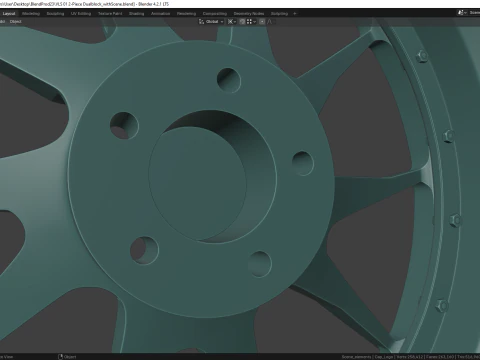Toggle proportional editing button
The image size is (480, 360).
tap(262, 22)
